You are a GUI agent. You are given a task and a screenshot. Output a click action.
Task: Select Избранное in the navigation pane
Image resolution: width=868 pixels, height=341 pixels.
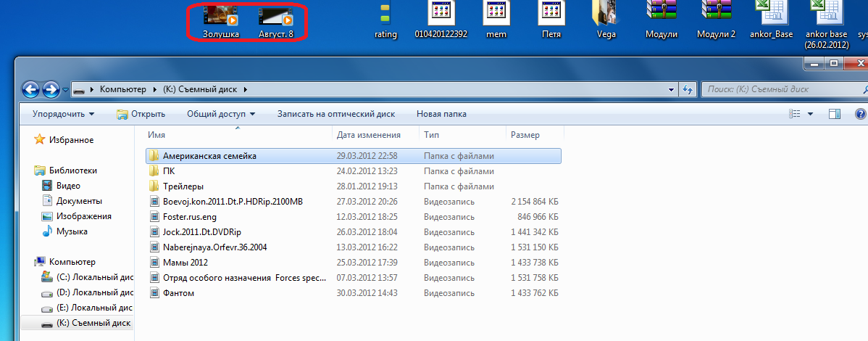[64, 140]
